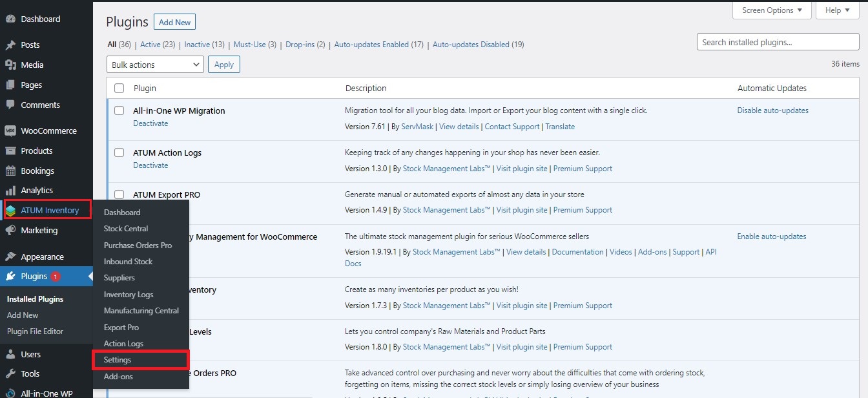The width and height of the screenshot is (868, 398).
Task: Click the Users person icon
Action: click(x=10, y=354)
